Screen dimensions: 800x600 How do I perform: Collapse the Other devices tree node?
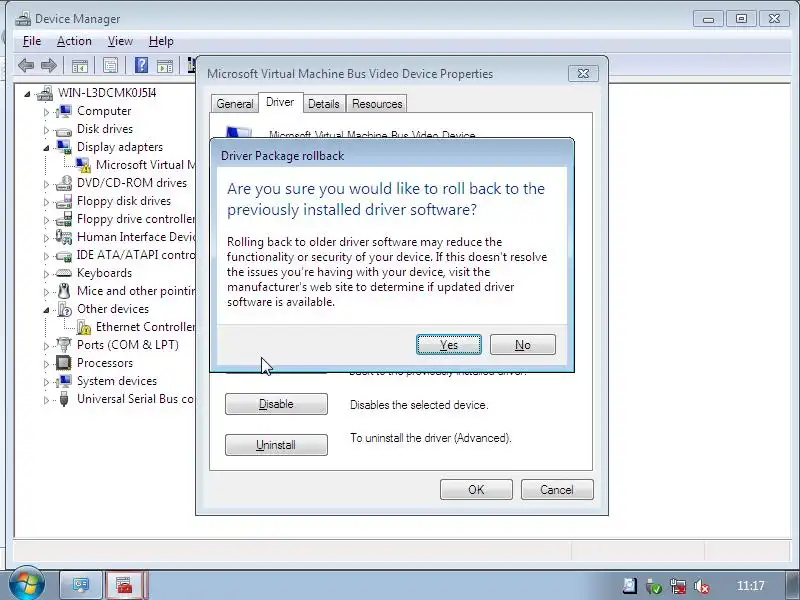[x=46, y=310]
